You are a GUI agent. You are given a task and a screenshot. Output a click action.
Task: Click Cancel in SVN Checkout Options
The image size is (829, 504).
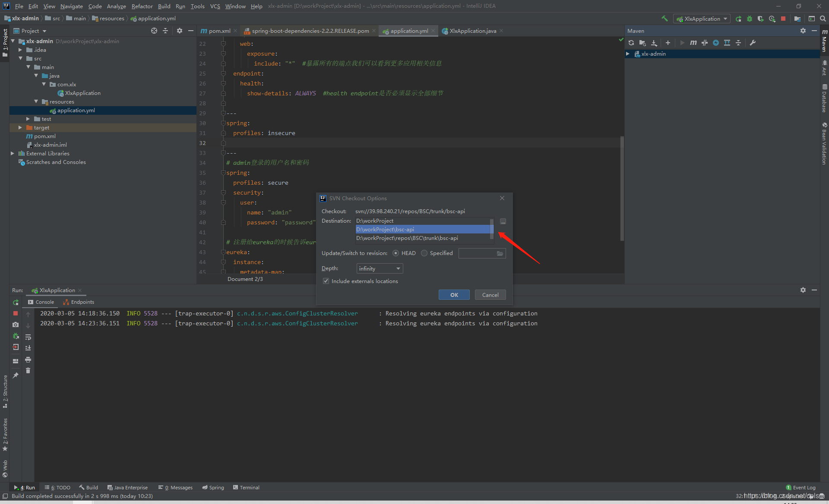tap(490, 295)
